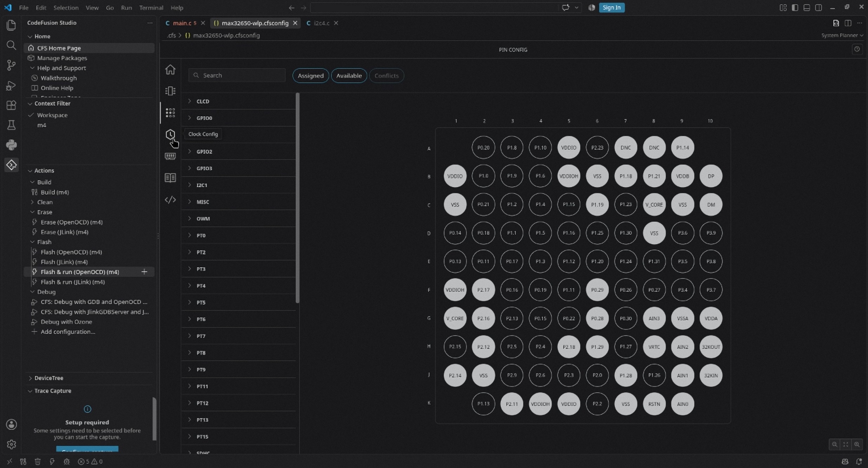
Task: Open the Clock Config icon
Action: click(170, 134)
